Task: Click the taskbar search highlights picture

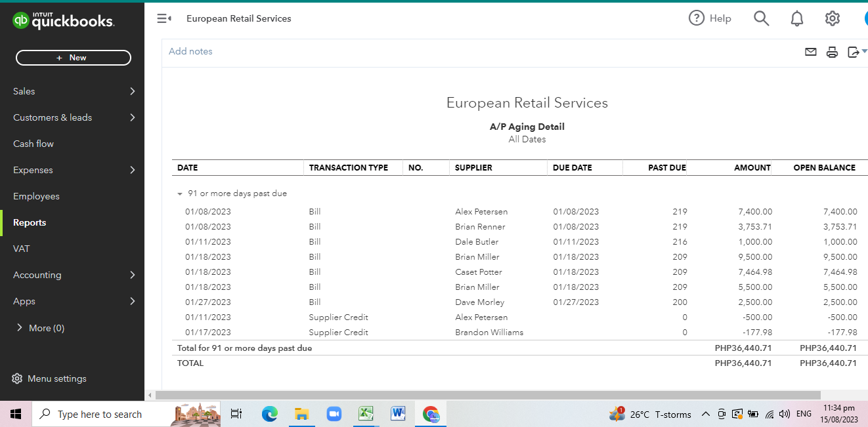Action: coord(196,415)
